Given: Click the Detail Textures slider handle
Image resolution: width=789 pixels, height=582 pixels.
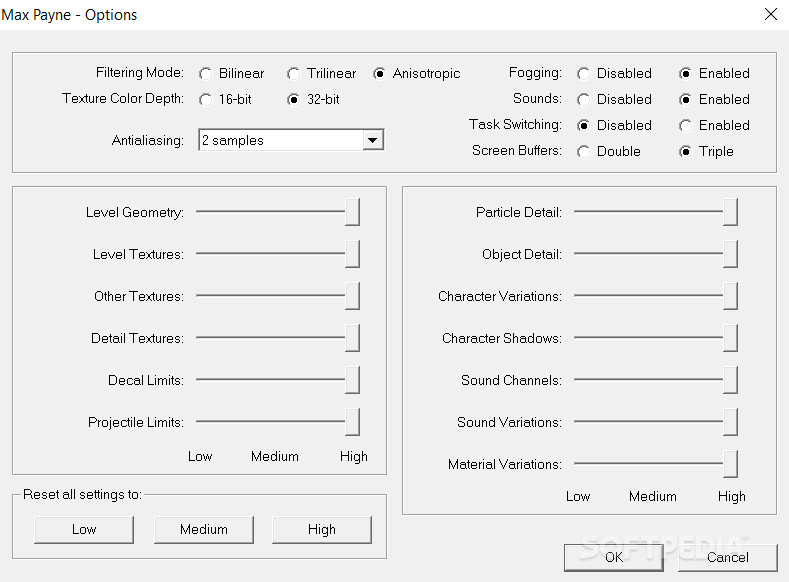Looking at the screenshot, I should 352,338.
